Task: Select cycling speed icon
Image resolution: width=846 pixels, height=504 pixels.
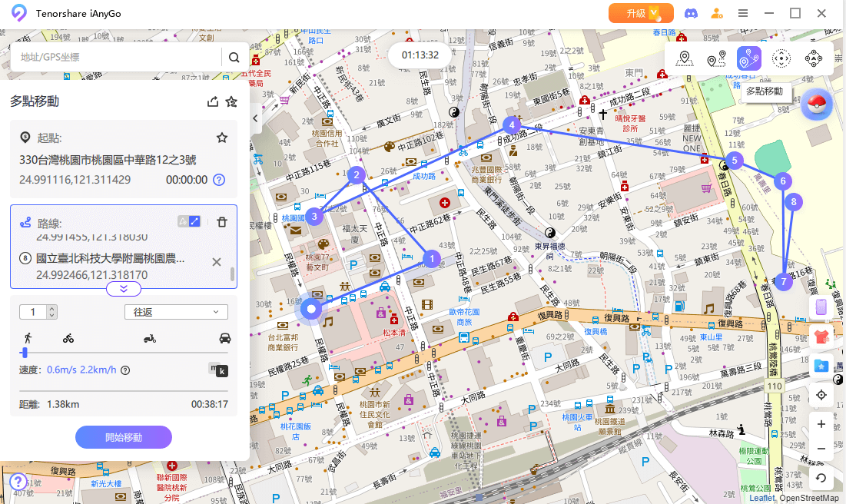Action: pyautogui.click(x=68, y=338)
